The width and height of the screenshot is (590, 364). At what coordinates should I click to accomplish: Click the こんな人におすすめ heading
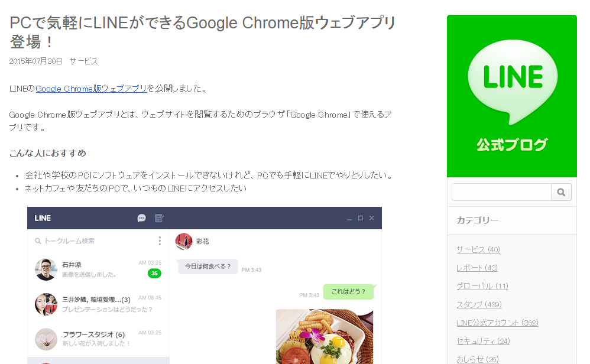tap(48, 153)
